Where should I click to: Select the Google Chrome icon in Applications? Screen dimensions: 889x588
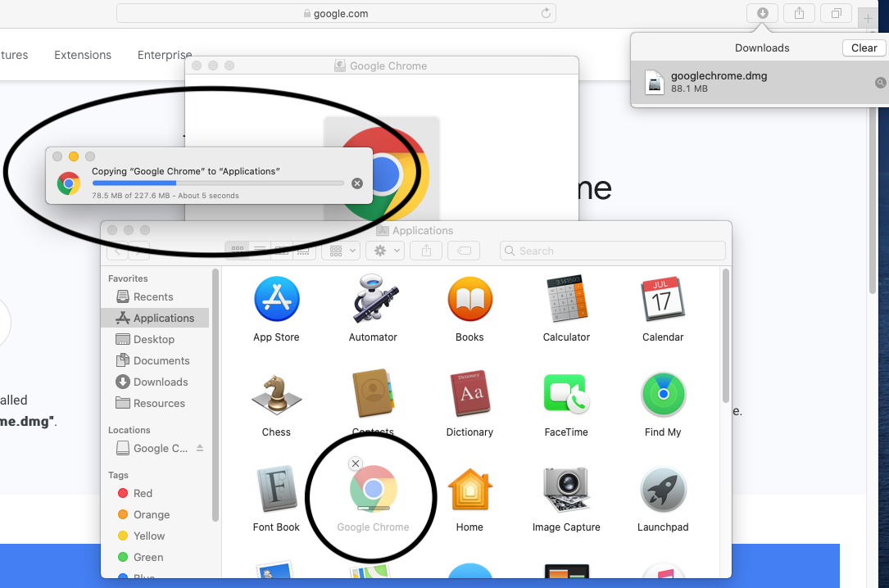373,488
